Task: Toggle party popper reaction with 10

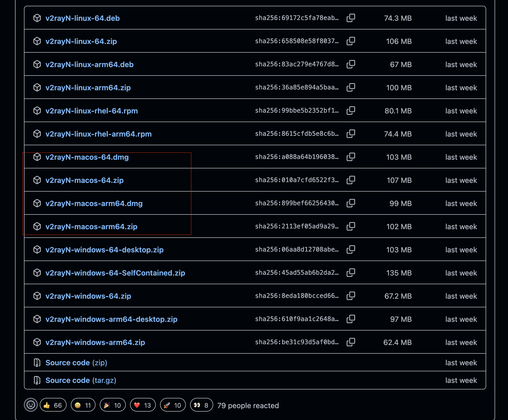Action: coord(113,405)
